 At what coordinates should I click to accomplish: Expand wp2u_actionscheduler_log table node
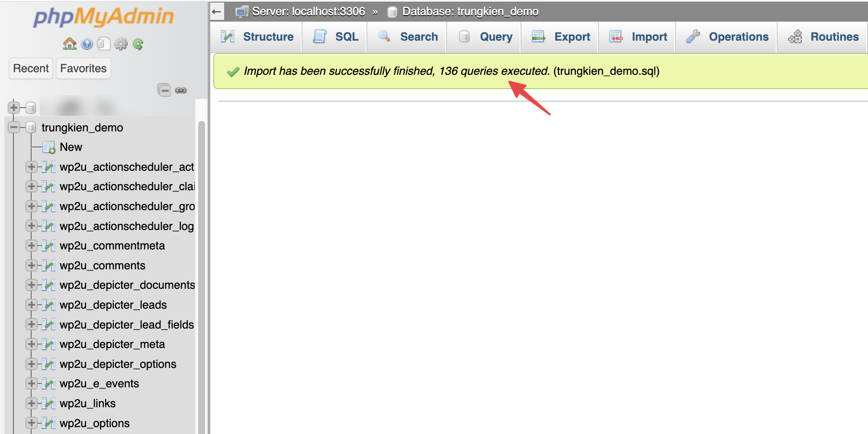click(x=31, y=226)
